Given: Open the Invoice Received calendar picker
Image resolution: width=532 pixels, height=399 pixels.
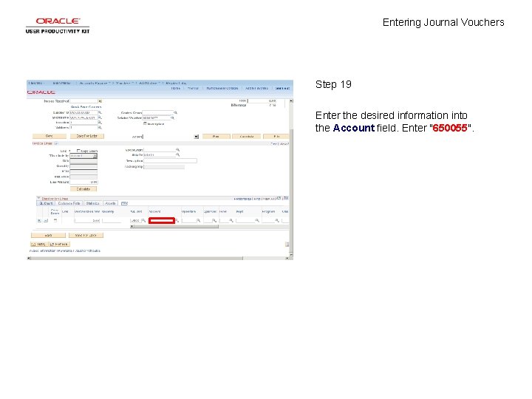Looking at the screenshot, I should click(x=100, y=101).
